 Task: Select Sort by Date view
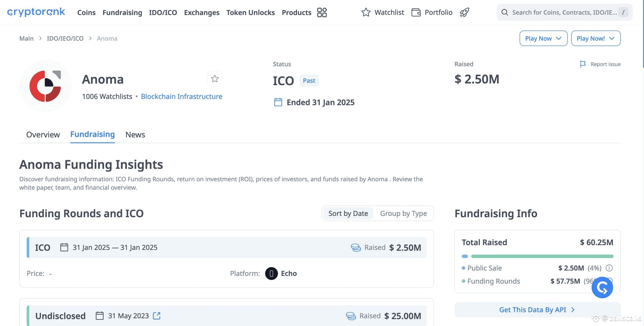348,213
